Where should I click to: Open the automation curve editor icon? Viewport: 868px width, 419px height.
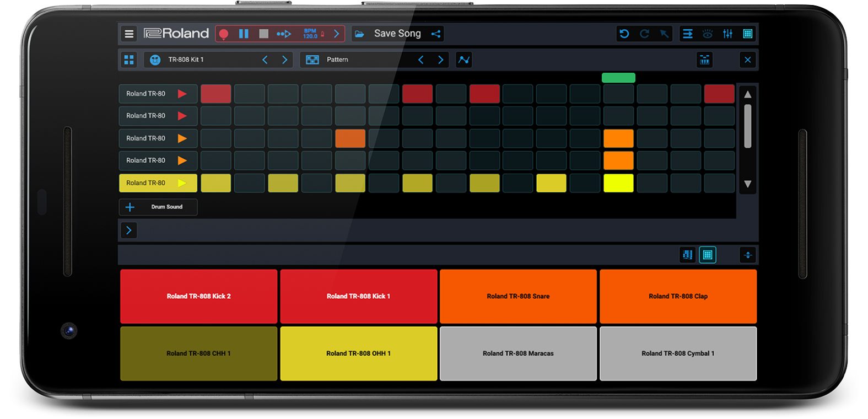tap(464, 60)
